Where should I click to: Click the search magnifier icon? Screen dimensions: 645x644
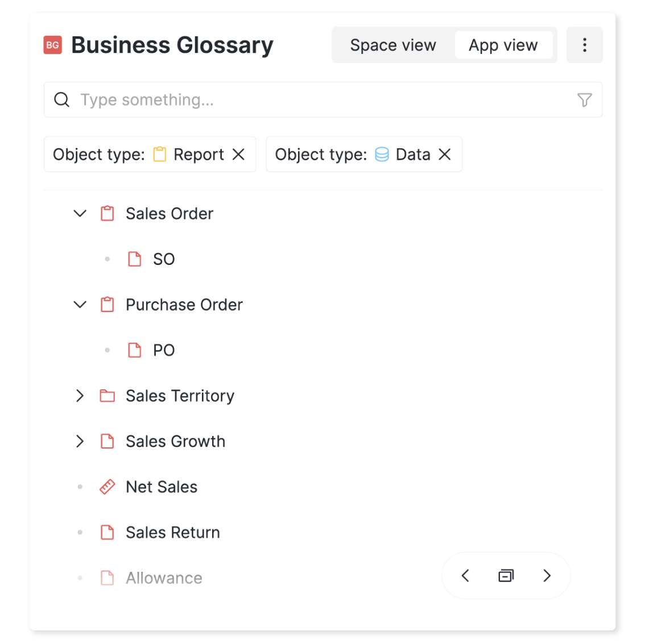point(61,99)
